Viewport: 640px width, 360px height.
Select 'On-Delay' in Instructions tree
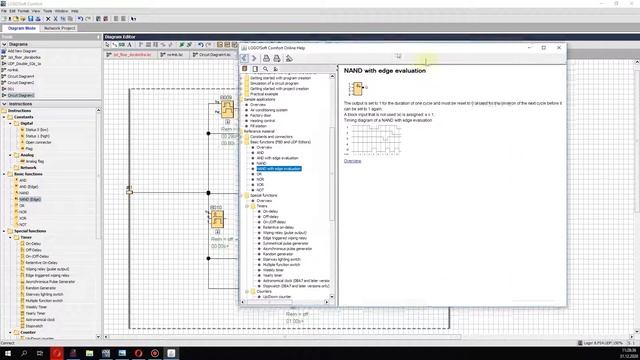(x=33, y=244)
